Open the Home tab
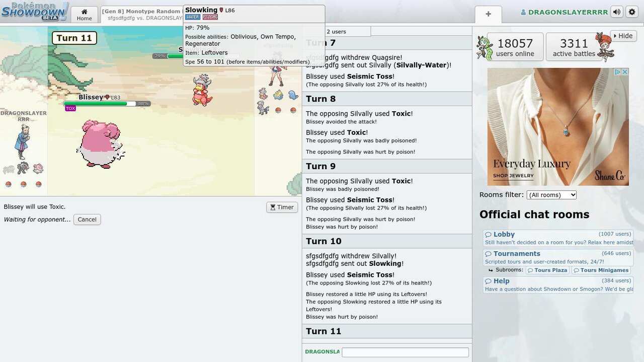The width and height of the screenshot is (644, 362). point(84,15)
